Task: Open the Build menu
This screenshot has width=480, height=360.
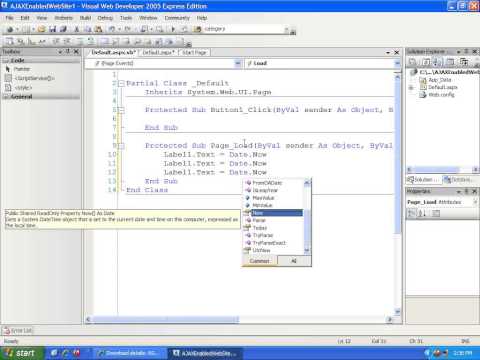Action: pos(85,18)
